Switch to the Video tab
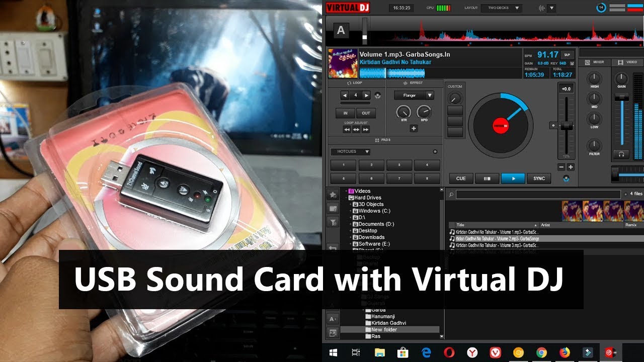This screenshot has width=644, height=362. coord(628,62)
